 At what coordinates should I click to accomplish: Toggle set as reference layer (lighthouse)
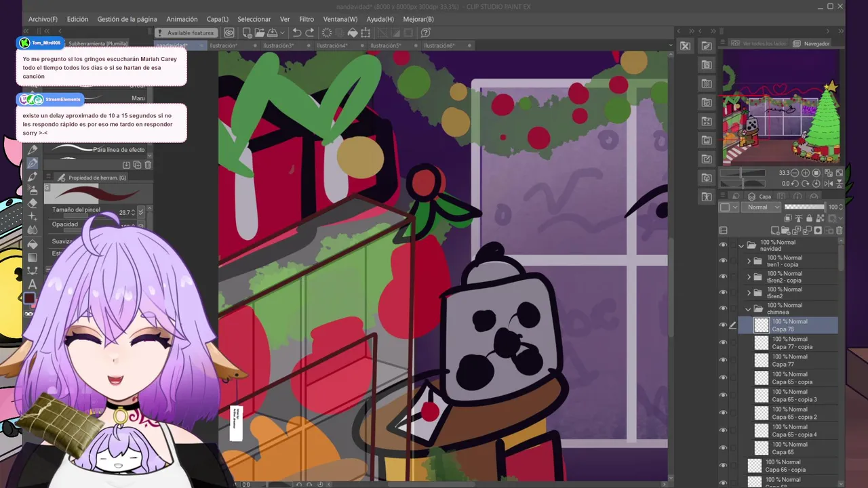click(x=799, y=218)
